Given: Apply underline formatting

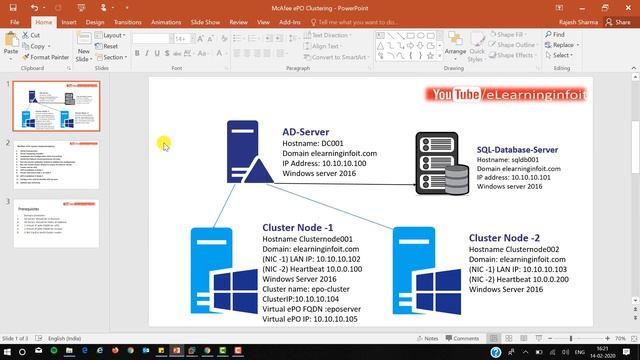Looking at the screenshot, I should (157, 53).
